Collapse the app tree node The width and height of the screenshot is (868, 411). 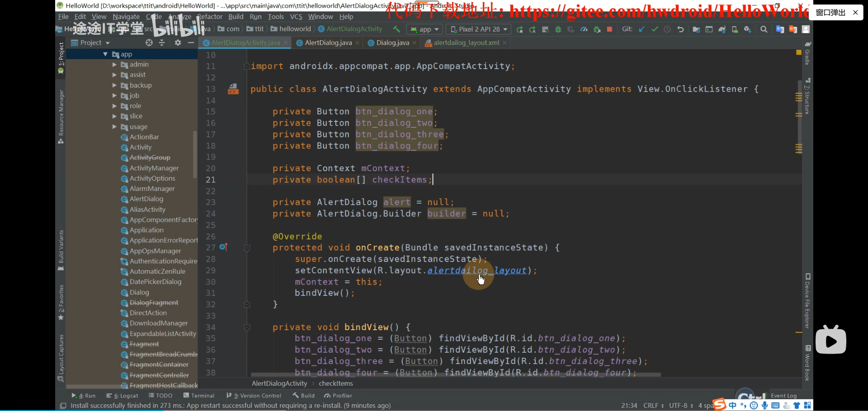(105, 54)
